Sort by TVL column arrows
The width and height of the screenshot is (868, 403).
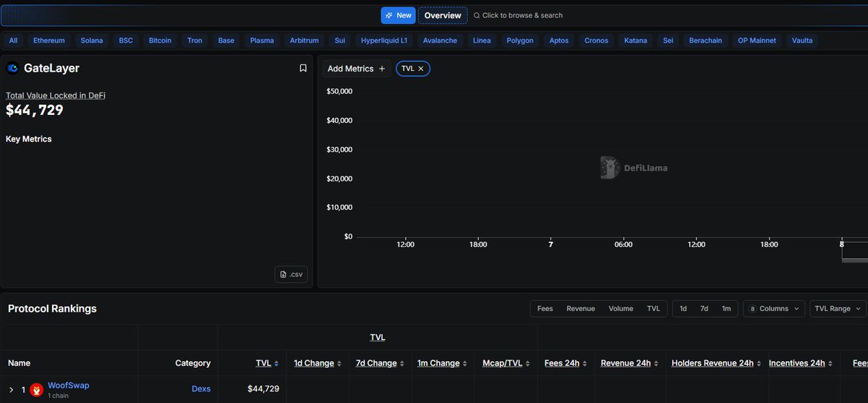[x=276, y=363]
